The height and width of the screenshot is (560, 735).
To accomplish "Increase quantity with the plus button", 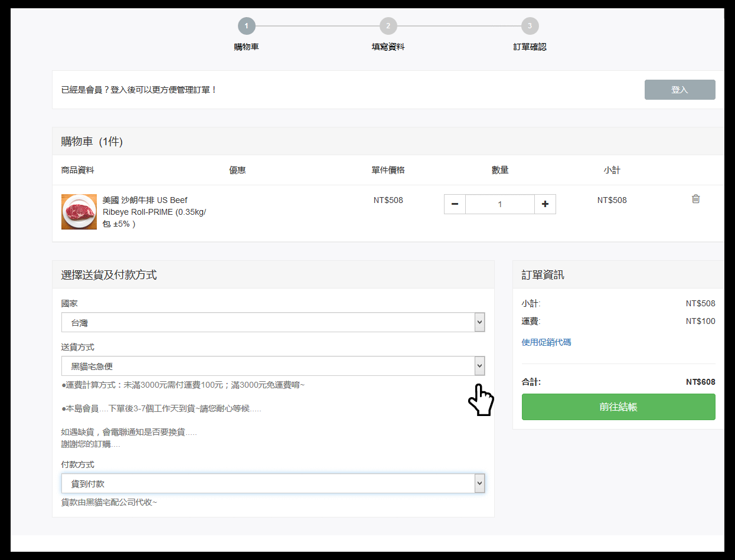I will click(x=545, y=204).
